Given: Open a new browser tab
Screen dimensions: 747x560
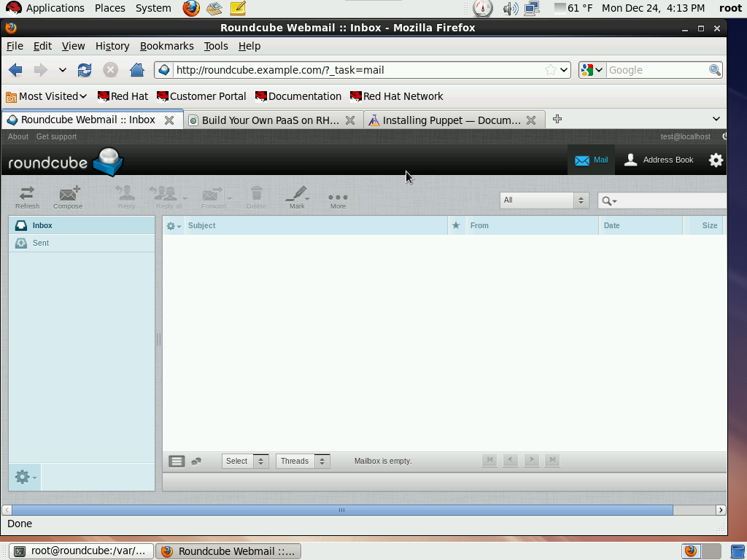Looking at the screenshot, I should coord(557,119).
